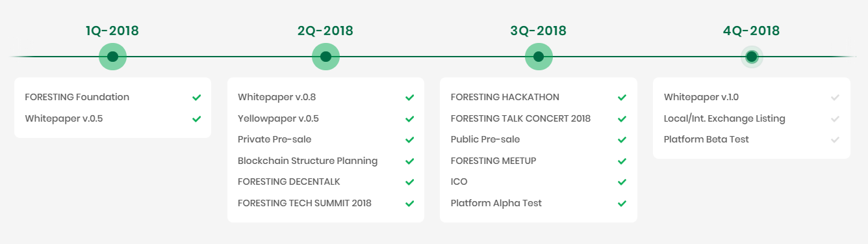Viewport: 868px width, 244px height.
Task: Click checkmark beside FORESTING TECH SUMMIT 2018
Action: pyautogui.click(x=409, y=203)
